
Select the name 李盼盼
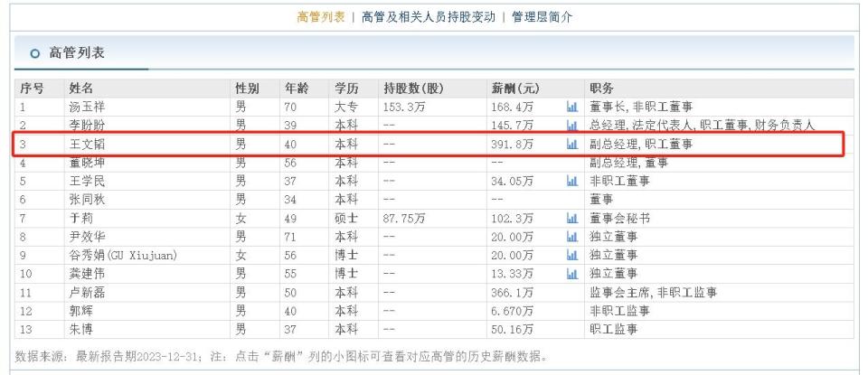tap(87, 126)
